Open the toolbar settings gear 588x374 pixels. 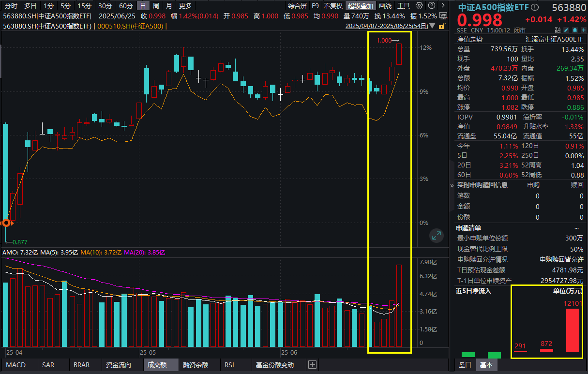[x=419, y=6]
